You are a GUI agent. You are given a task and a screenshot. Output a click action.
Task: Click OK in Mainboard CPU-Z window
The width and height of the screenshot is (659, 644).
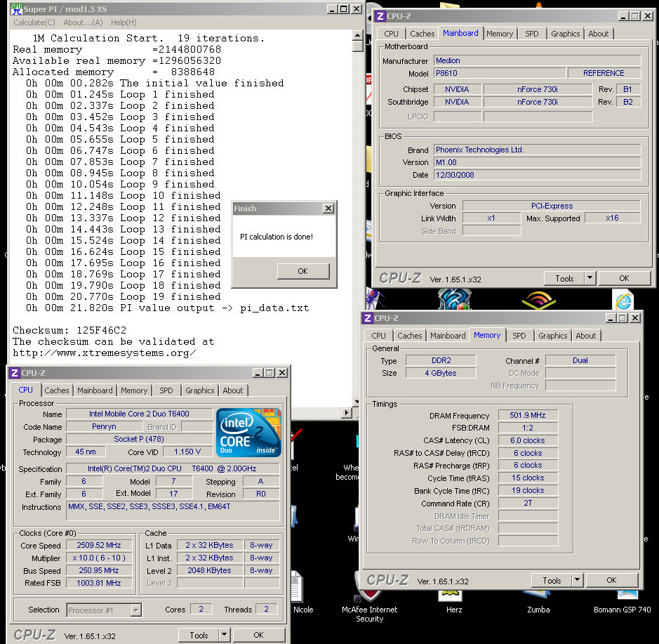tap(624, 279)
